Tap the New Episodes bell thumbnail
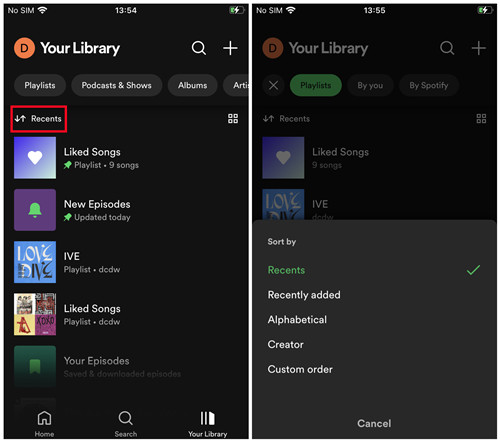Viewport: 500px width, 442px height. click(35, 210)
